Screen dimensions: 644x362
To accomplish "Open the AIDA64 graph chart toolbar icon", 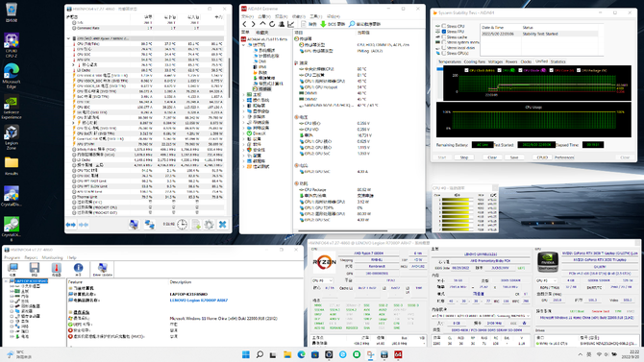I will click(291, 24).
